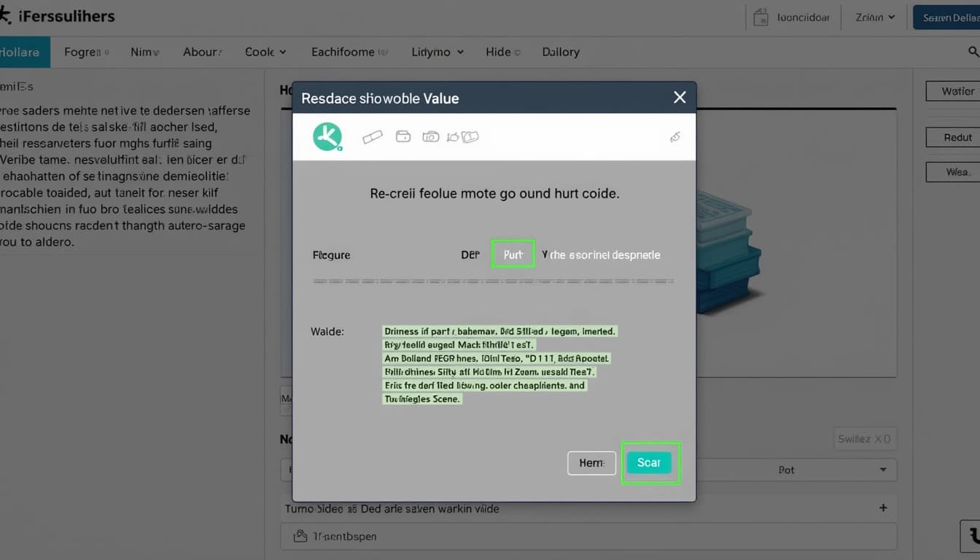The height and width of the screenshot is (560, 980).
Task: Open the Zcinn dropdown in the header
Action: click(x=874, y=17)
